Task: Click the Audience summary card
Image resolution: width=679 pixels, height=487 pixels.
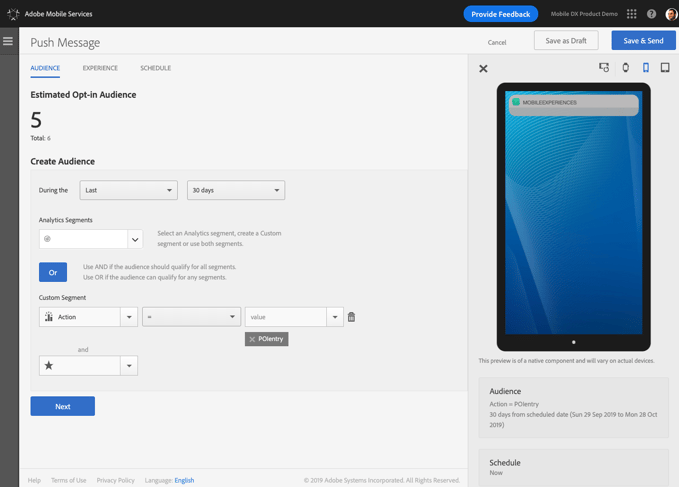Action: tap(574, 407)
